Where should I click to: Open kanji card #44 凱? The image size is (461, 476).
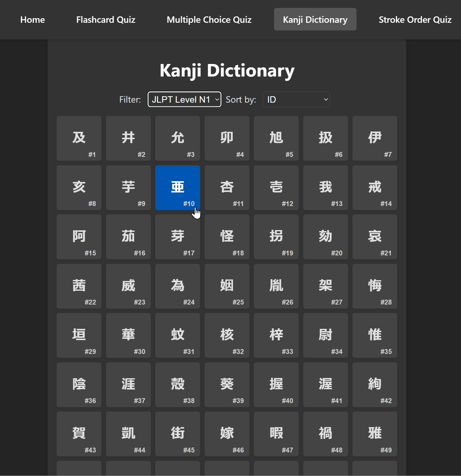point(128,434)
